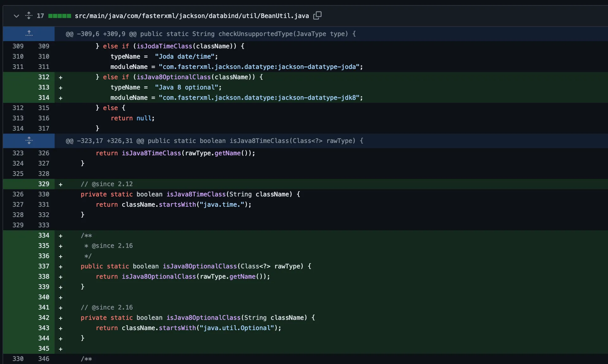Expand hidden lines at the second hunk header

click(29, 141)
